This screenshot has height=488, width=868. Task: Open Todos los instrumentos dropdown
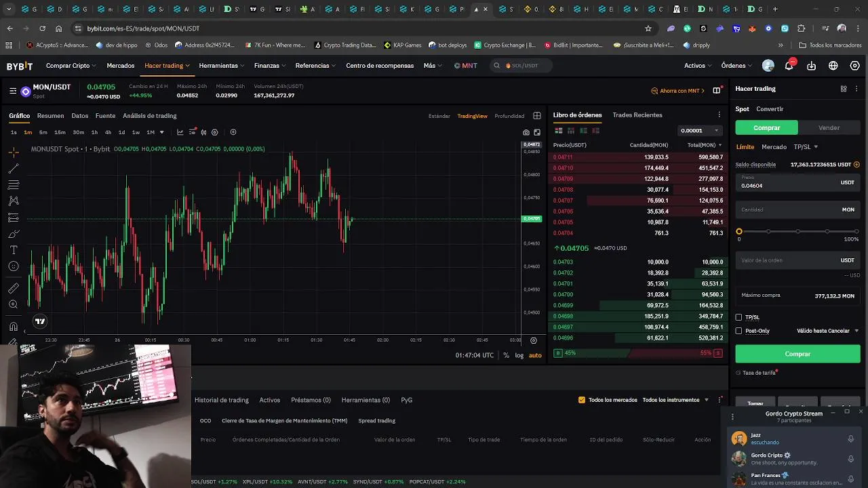(x=675, y=400)
